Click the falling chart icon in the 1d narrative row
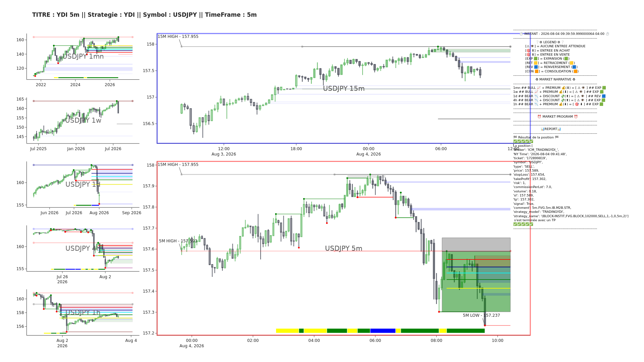This screenshot has height=362, width=644. (x=537, y=96)
